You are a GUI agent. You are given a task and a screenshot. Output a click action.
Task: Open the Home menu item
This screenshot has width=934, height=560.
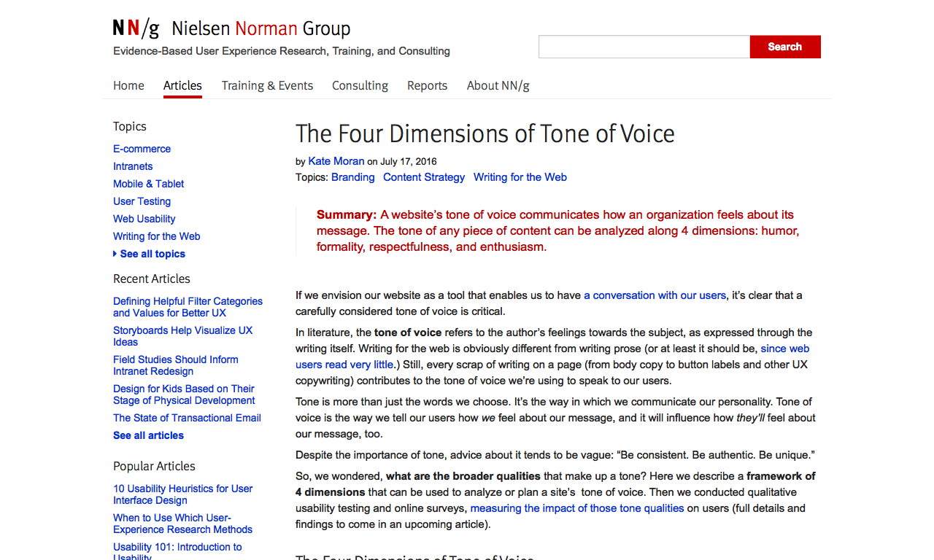point(128,85)
